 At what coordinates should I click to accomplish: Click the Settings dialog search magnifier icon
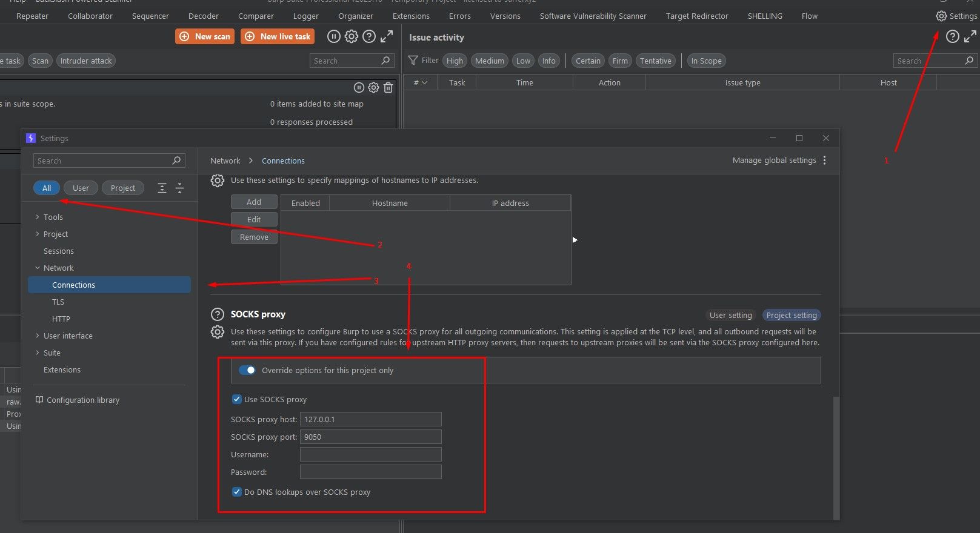176,161
